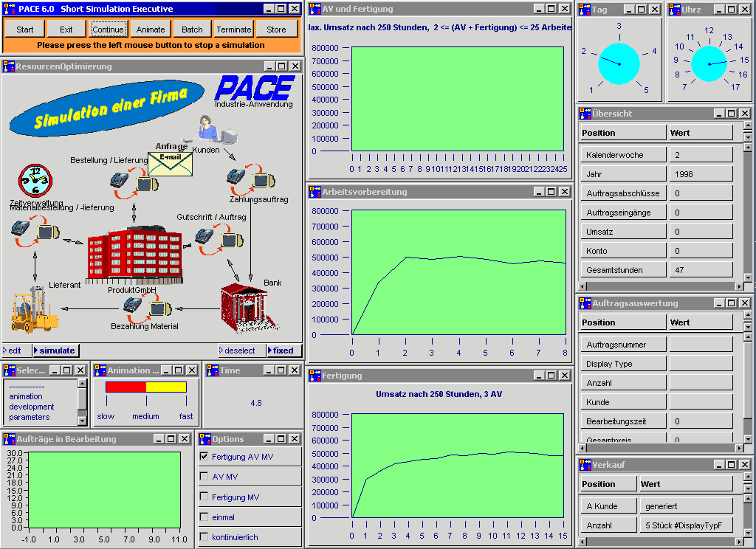
Task: Click the Tag day dial
Action: (x=619, y=63)
